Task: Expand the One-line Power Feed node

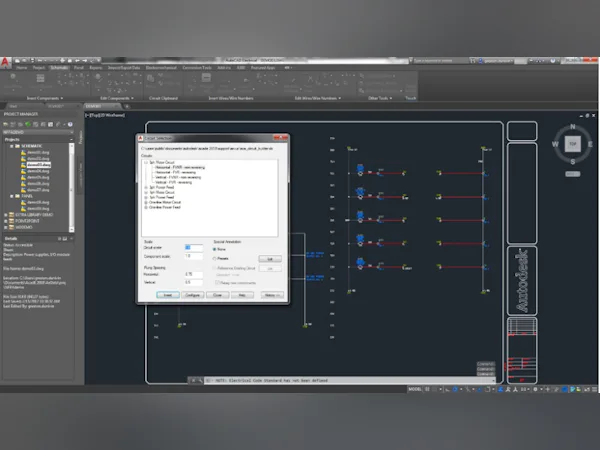Action: [146, 207]
